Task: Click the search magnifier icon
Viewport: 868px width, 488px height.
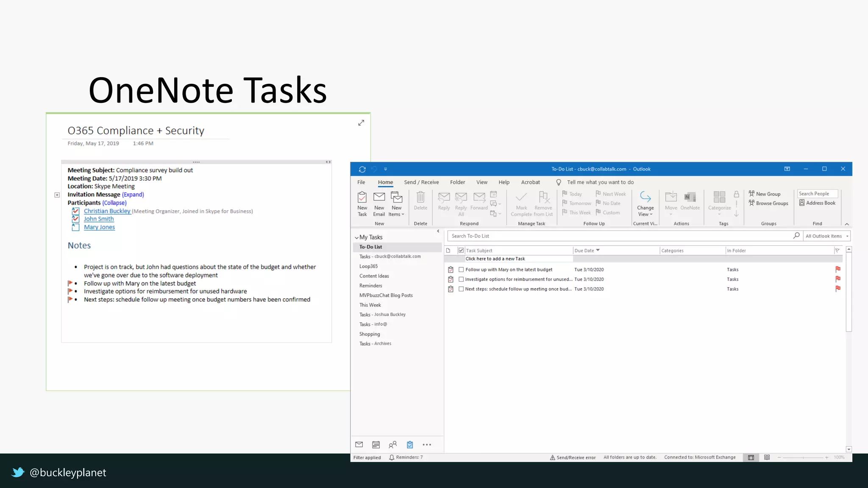Action: tap(796, 236)
